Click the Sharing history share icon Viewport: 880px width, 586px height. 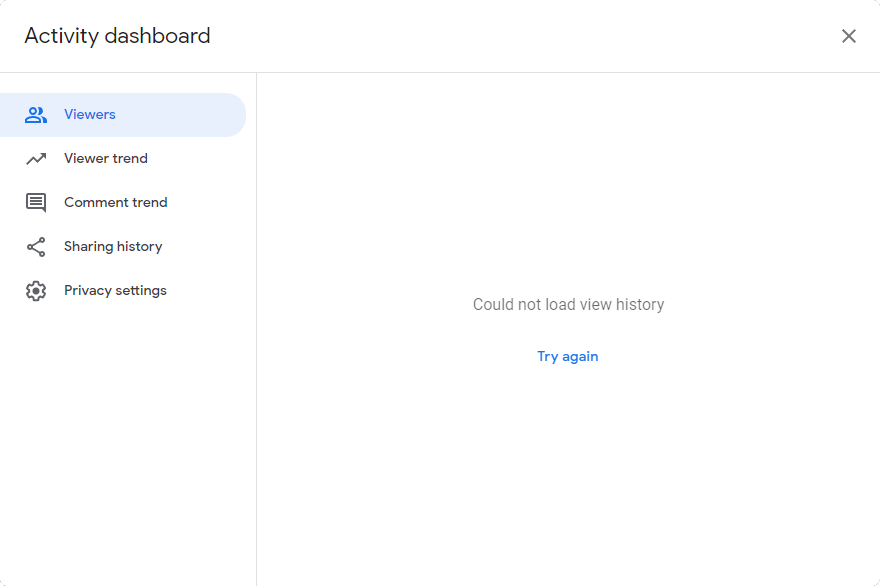36,246
